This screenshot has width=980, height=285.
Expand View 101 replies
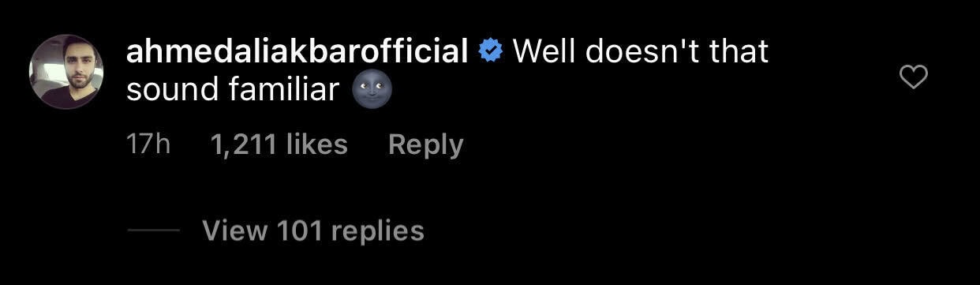coord(313,231)
